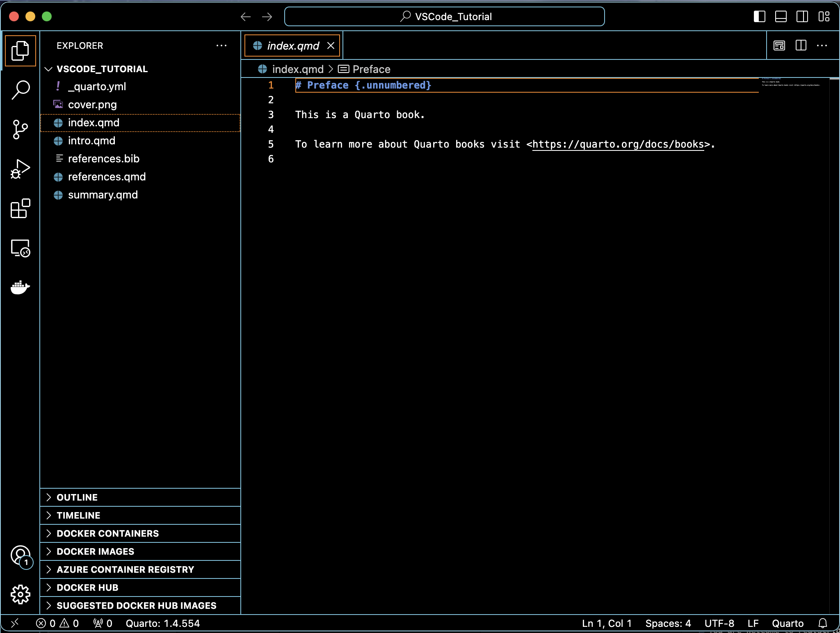The image size is (840, 633).
Task: Click Preface in the breadcrumb
Action: tap(364, 69)
